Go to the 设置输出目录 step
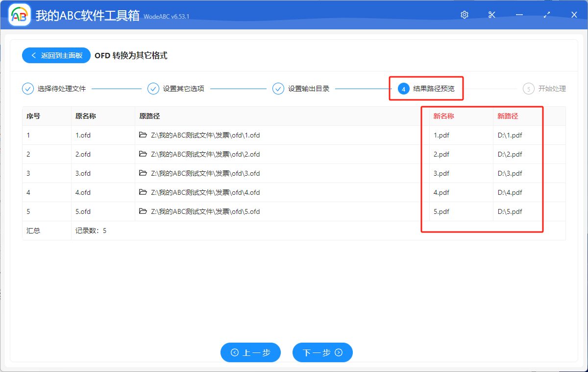Image resolution: width=588 pixels, height=372 pixels. 278,89
